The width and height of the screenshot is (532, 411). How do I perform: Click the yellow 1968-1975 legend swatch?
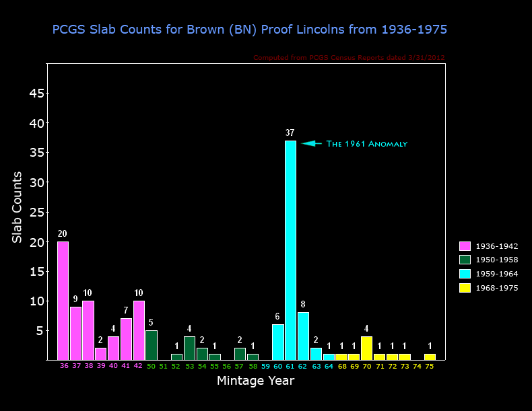point(465,288)
